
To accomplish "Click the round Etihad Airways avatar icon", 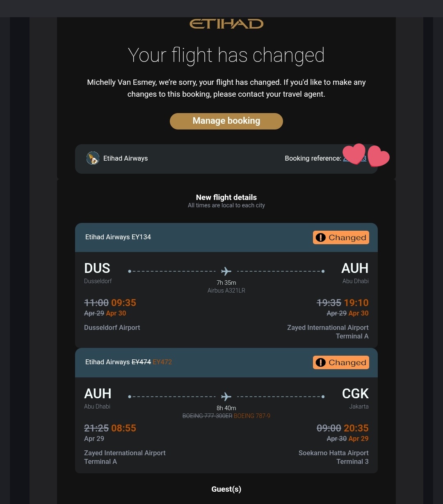I will (x=93, y=158).
